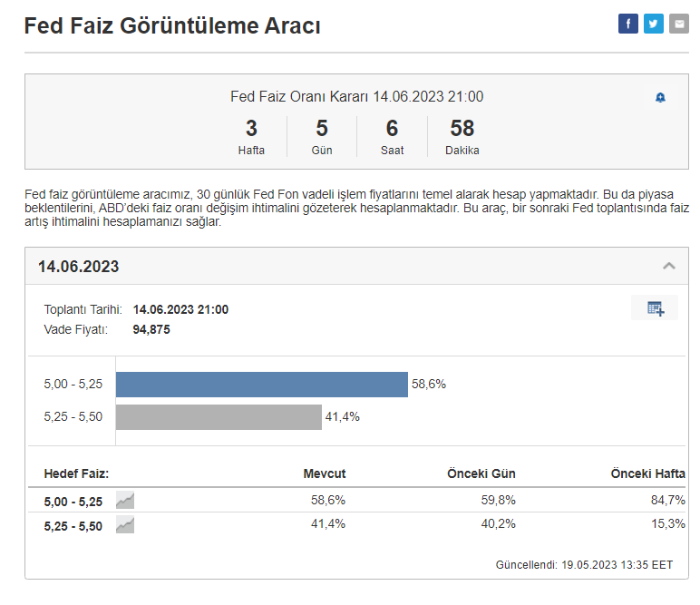This screenshot has height=605, width=700.
Task: Click the 5,25 - 5,50 target rate in table
Action: [73, 525]
